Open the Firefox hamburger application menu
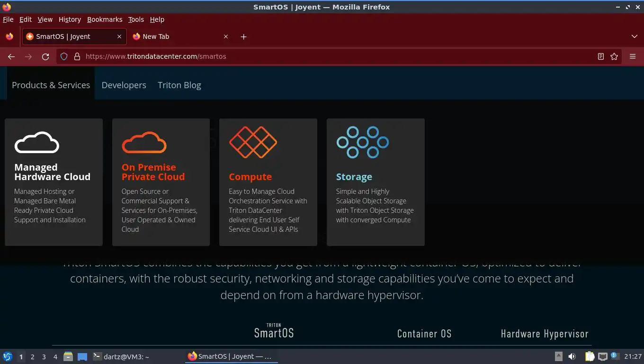Image resolution: width=644 pixels, height=364 pixels. [x=633, y=56]
